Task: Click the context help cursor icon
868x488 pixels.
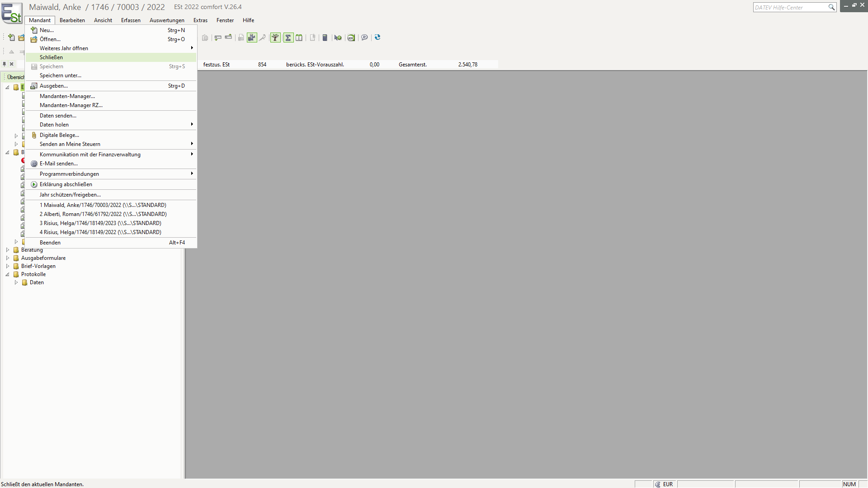Action: (x=338, y=38)
